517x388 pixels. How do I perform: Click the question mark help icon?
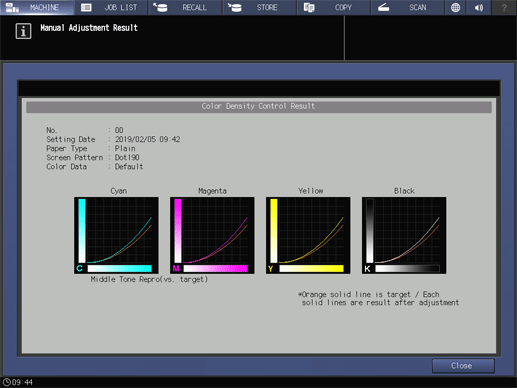(x=504, y=7)
